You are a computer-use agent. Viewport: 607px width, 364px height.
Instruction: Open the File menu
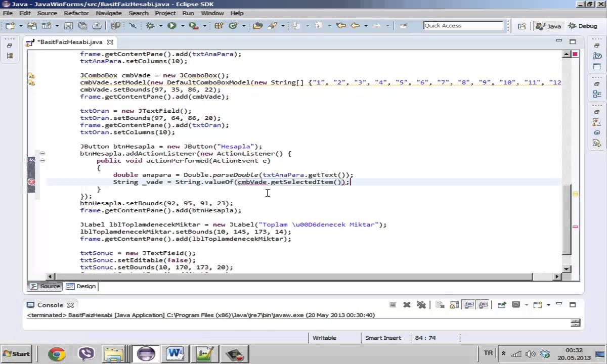(x=8, y=13)
